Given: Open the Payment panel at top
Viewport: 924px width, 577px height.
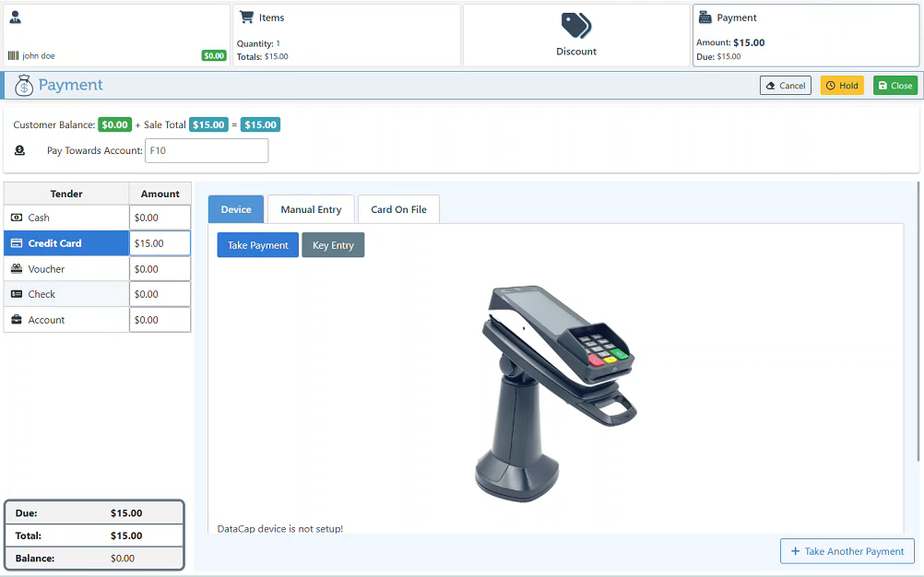Looking at the screenshot, I should click(x=806, y=35).
